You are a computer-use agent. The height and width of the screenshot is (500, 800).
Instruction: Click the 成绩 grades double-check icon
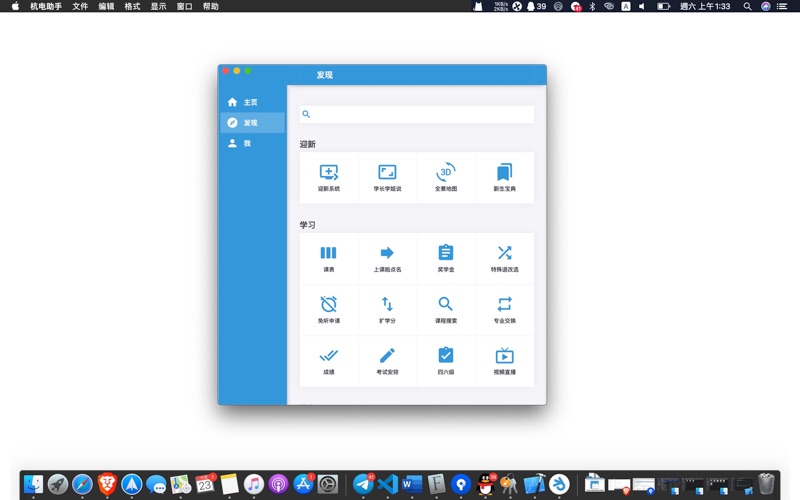[x=329, y=356]
